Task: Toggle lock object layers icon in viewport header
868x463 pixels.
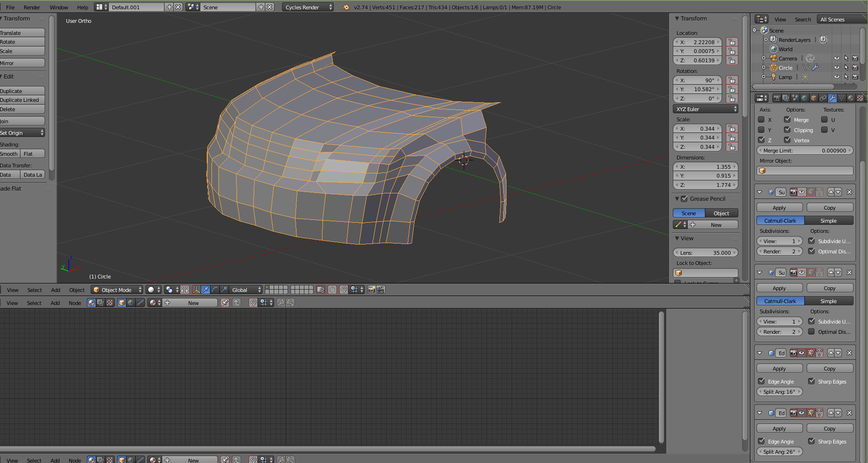Action: tap(320, 290)
